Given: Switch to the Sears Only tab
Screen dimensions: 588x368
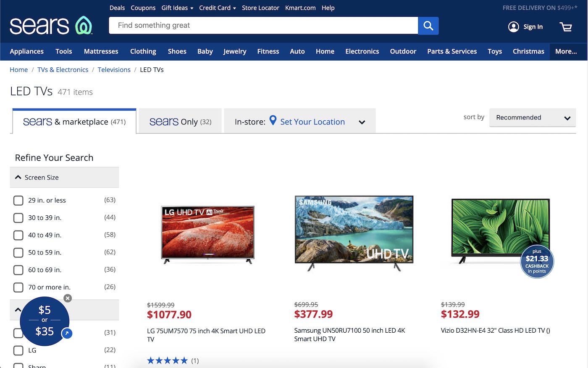Looking at the screenshot, I should (180, 122).
